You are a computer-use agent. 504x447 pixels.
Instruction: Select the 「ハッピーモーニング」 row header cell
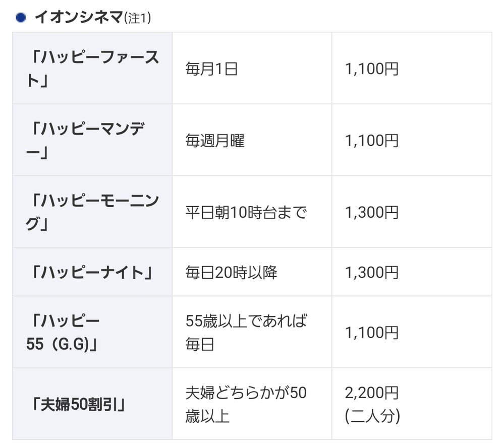pos(93,212)
